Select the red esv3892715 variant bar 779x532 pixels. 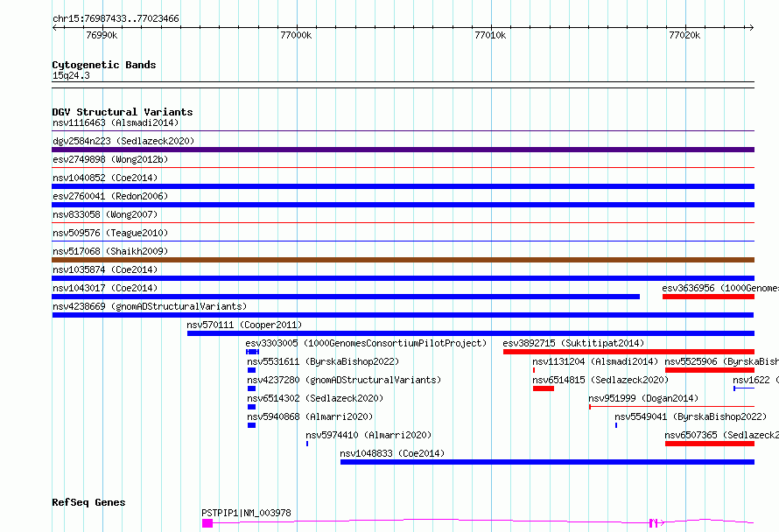628,352
